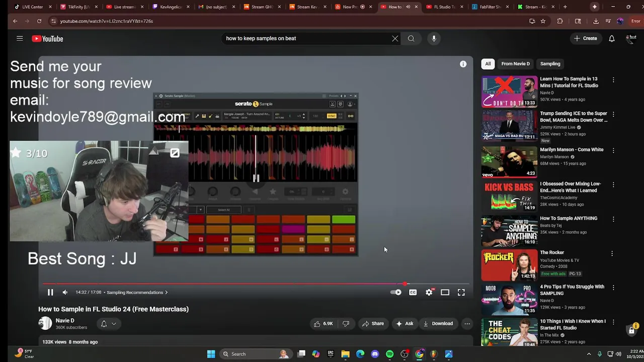Image resolution: width=644 pixels, height=362 pixels.
Task: Like the video with 6.9K likes
Action: [x=323, y=323]
